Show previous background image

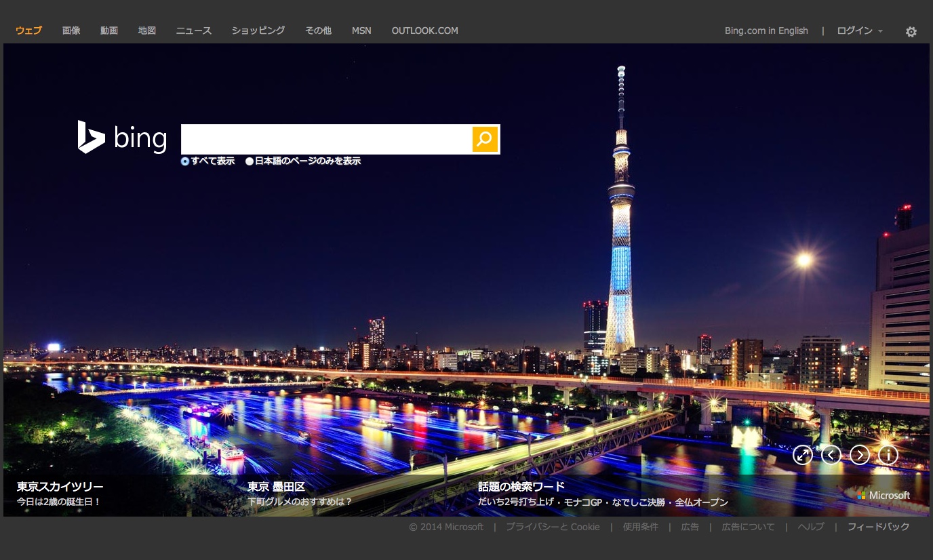point(831,455)
